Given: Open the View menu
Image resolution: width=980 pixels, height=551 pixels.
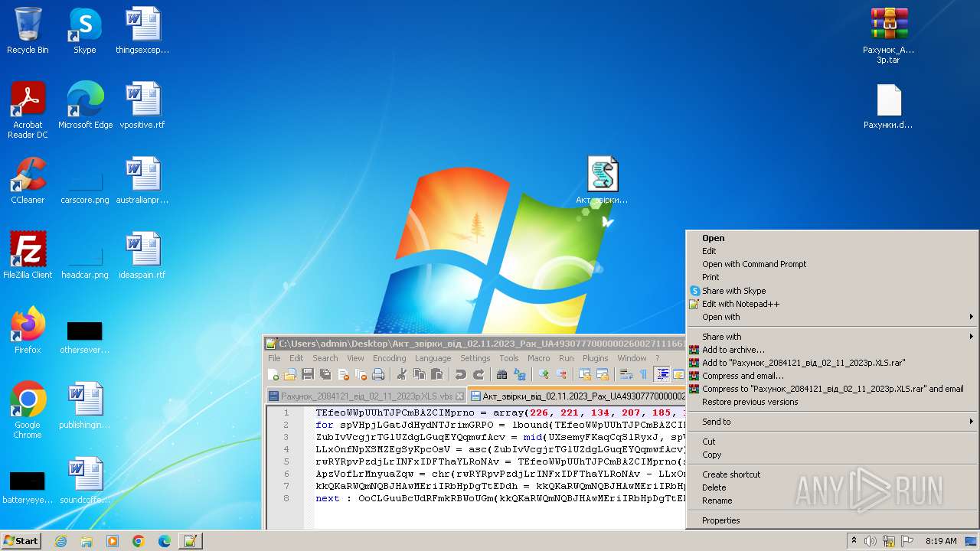Looking at the screenshot, I should tap(355, 358).
